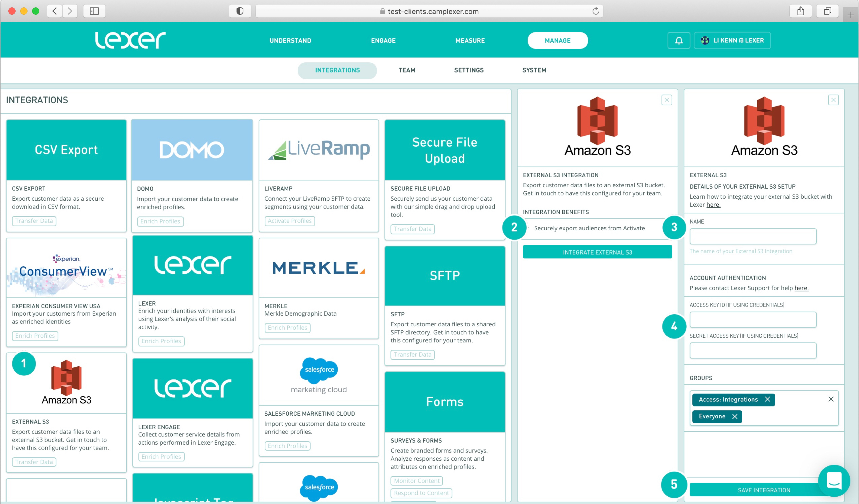Click the Integrate External S3 button
This screenshot has width=859, height=504.
(597, 252)
